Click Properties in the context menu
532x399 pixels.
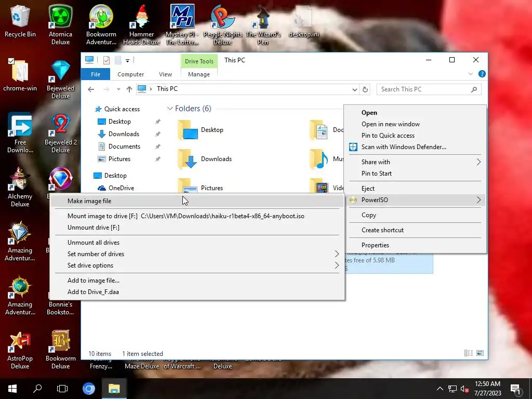(415, 245)
